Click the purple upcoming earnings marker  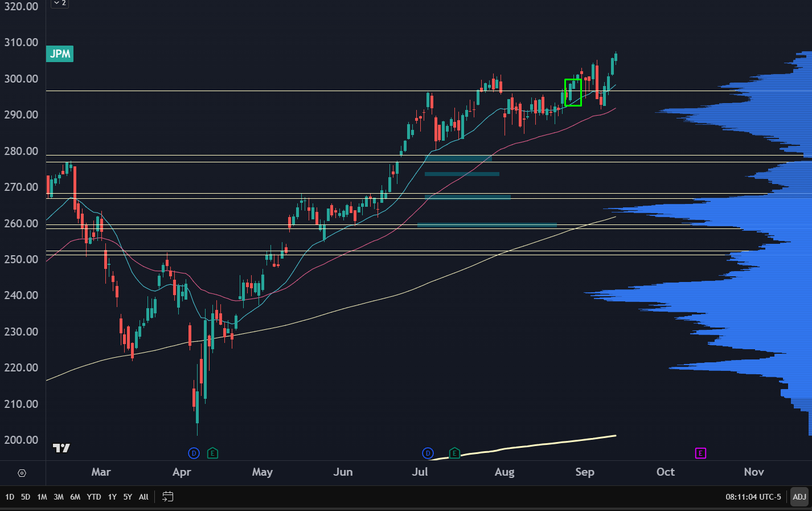(x=700, y=453)
